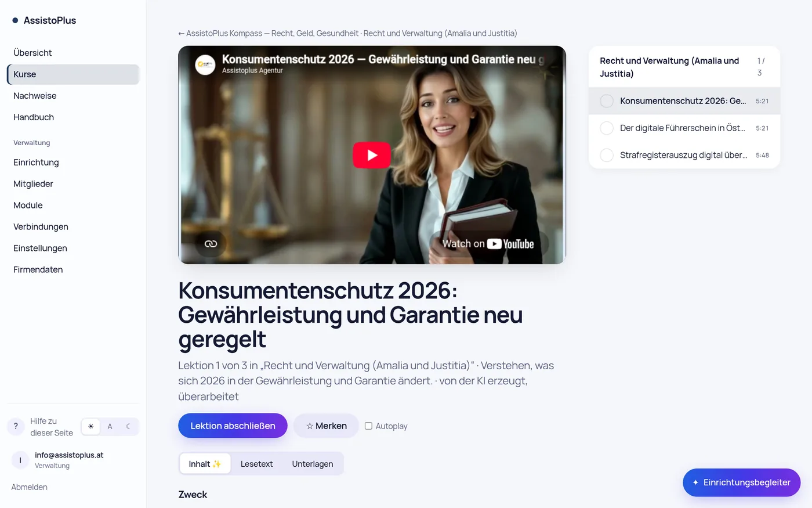Click the video title overlay text

click(383, 59)
